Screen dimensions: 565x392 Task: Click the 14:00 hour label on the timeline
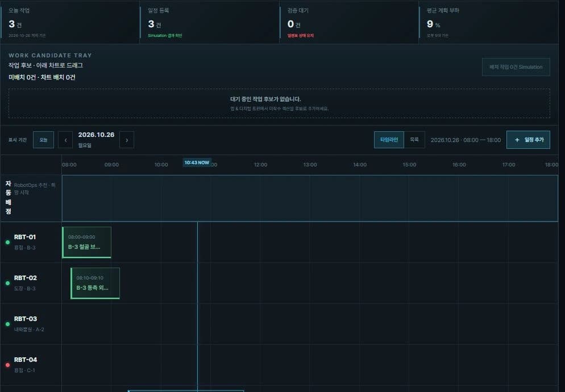pyautogui.click(x=360, y=165)
